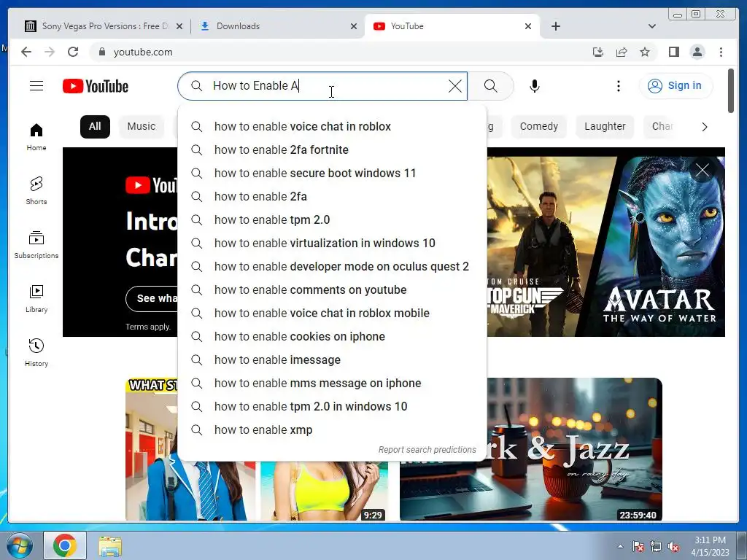
Task: Close the Downloads tab
Action: (354, 26)
